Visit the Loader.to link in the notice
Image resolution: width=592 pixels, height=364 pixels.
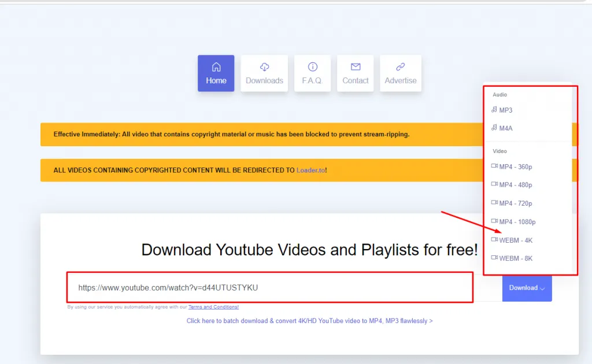tap(310, 170)
